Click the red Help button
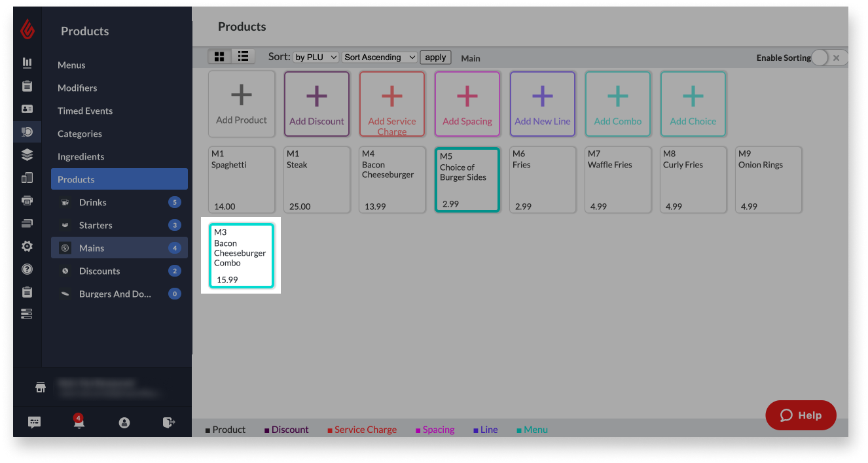 pos(801,415)
